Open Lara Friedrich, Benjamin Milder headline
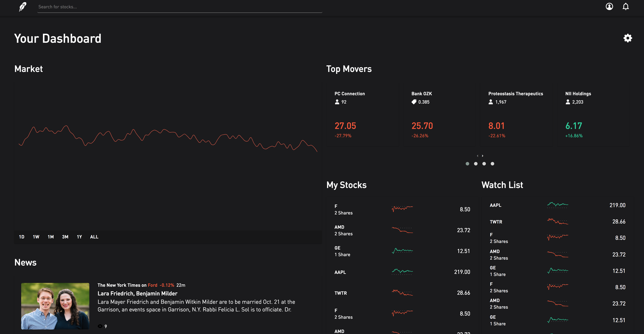Image resolution: width=644 pixels, height=334 pixels. point(137,294)
